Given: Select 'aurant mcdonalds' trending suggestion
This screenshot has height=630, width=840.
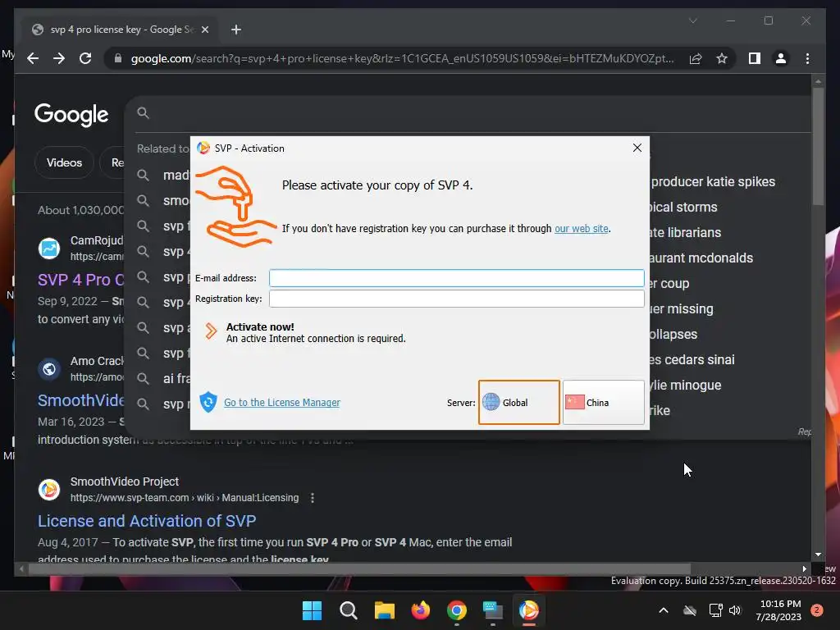Looking at the screenshot, I should [701, 258].
